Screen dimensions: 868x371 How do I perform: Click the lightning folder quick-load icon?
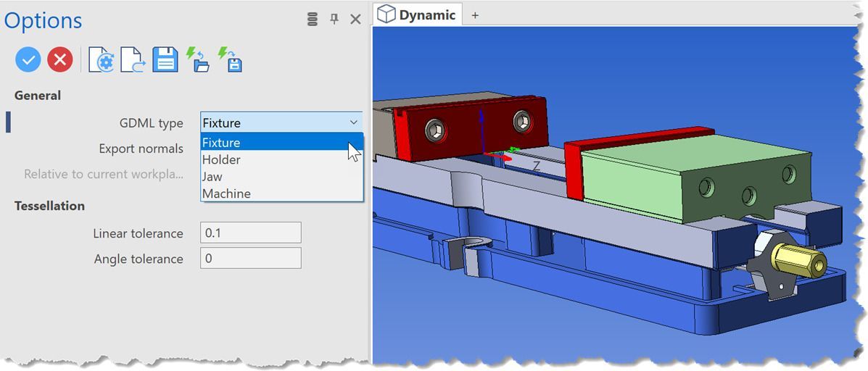point(198,59)
